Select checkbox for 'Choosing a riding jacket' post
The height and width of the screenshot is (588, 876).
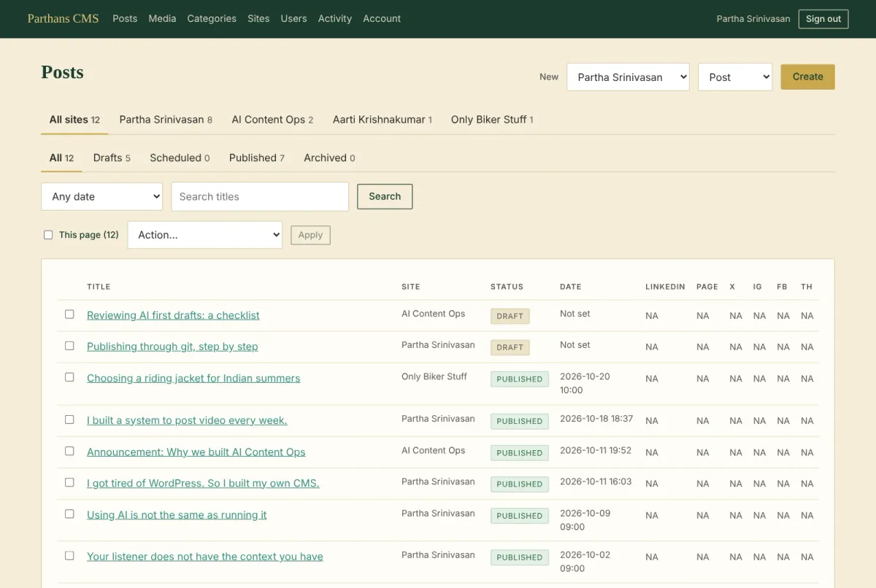tap(69, 377)
